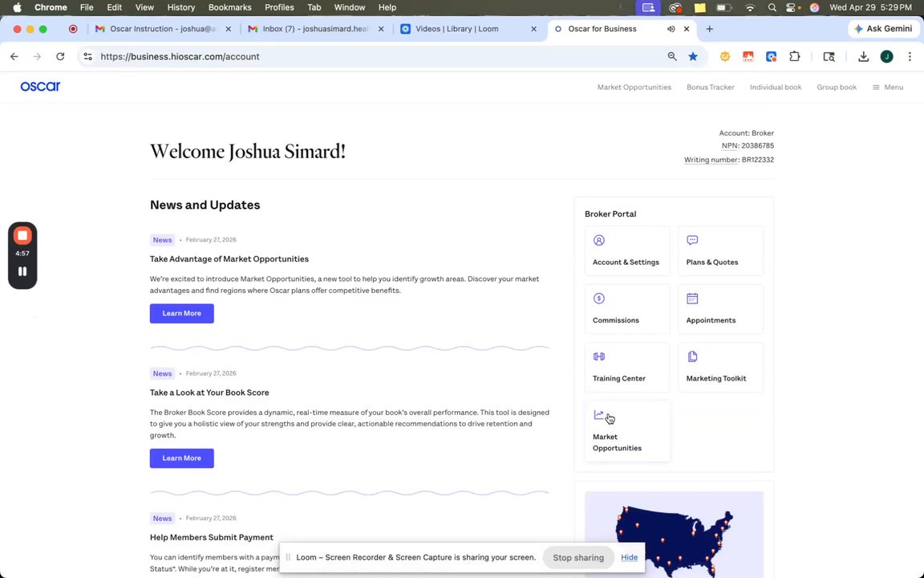Go to Individual book nav link
924x578 pixels.
tap(776, 88)
